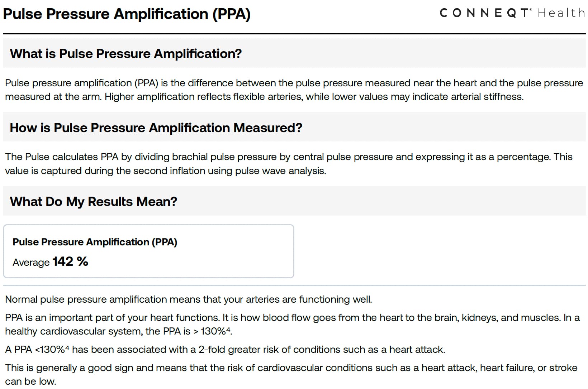Select the What Do My Results Mean heading
Viewport: 588px width, 389px height.
click(x=94, y=202)
